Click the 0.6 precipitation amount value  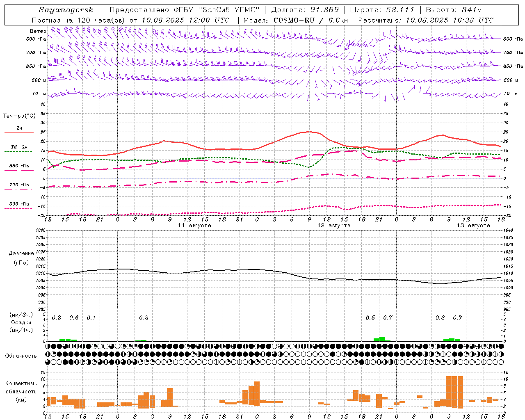74,318
